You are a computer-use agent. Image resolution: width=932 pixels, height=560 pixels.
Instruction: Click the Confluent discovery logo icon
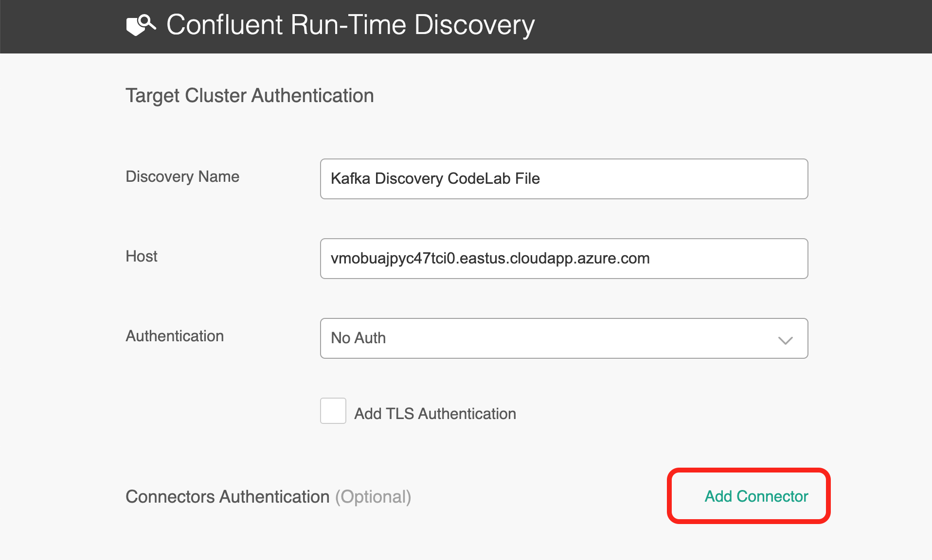click(x=141, y=25)
